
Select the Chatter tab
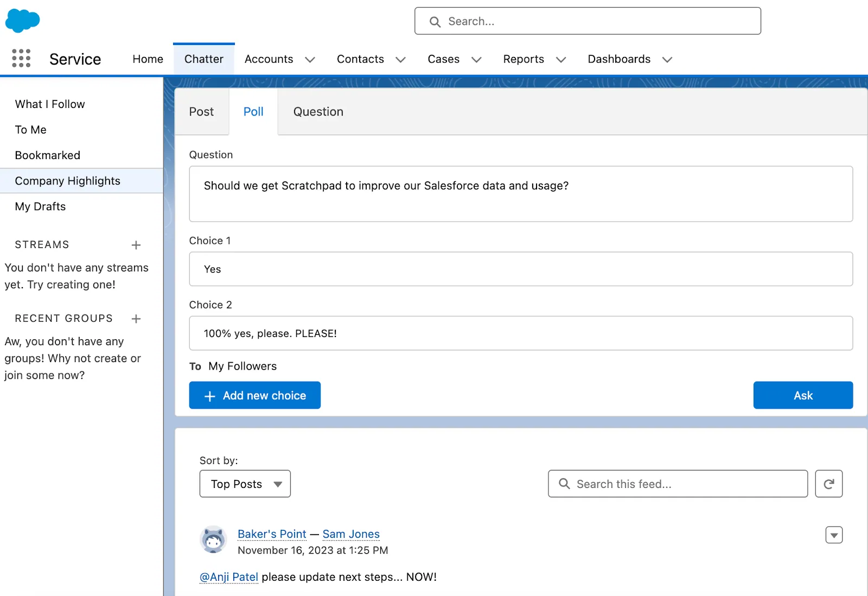pos(204,59)
